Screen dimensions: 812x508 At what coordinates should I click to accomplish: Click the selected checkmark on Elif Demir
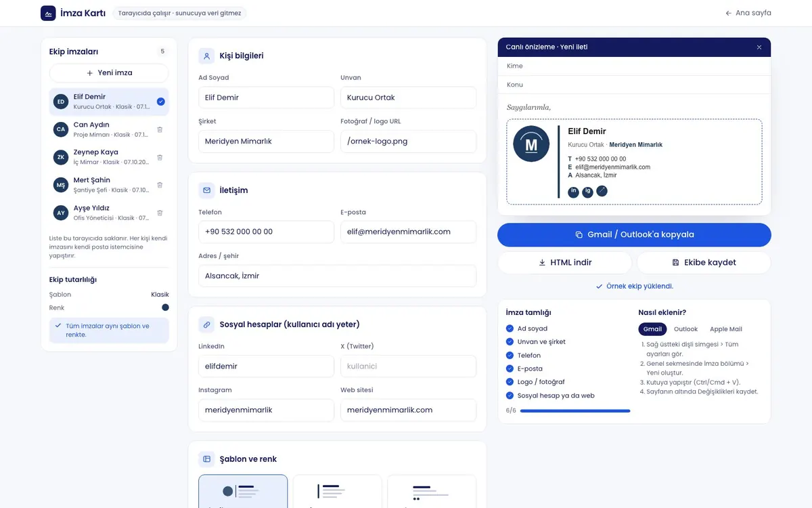click(161, 102)
